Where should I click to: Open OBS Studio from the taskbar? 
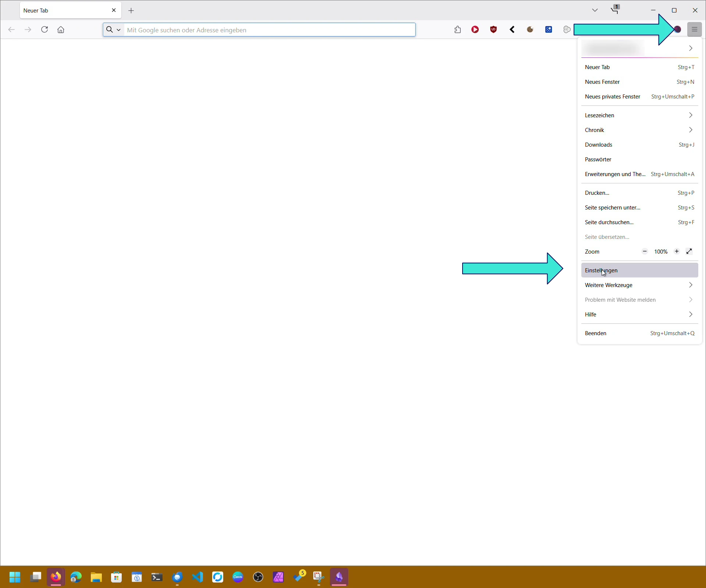click(258, 577)
